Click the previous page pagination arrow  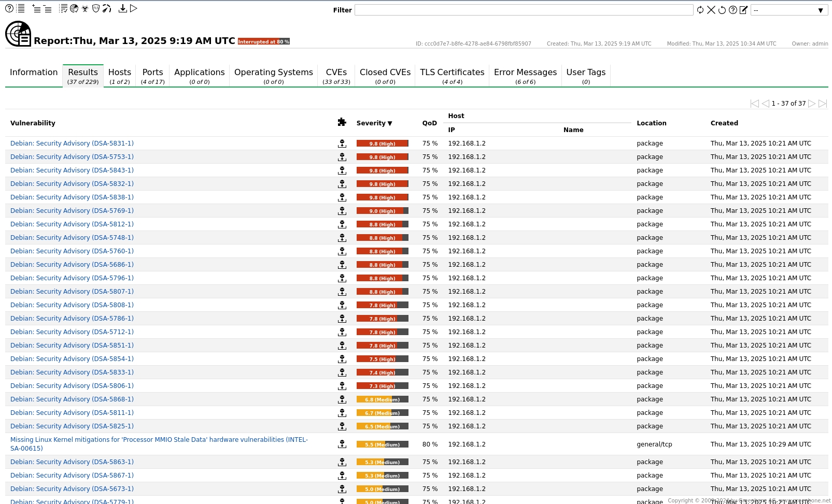[x=766, y=104]
